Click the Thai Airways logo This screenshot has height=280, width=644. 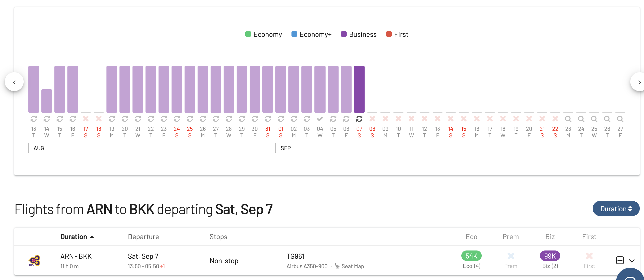pyautogui.click(x=35, y=261)
